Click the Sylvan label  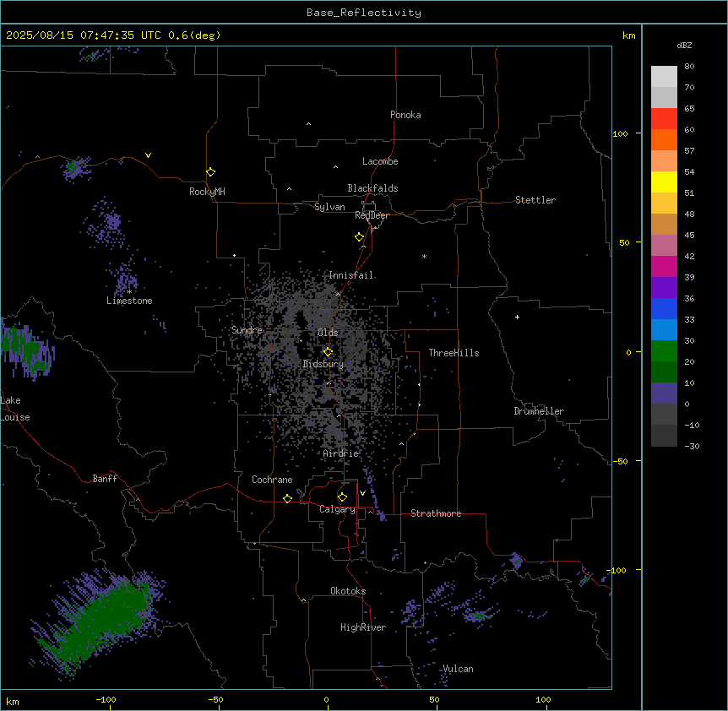click(x=329, y=207)
